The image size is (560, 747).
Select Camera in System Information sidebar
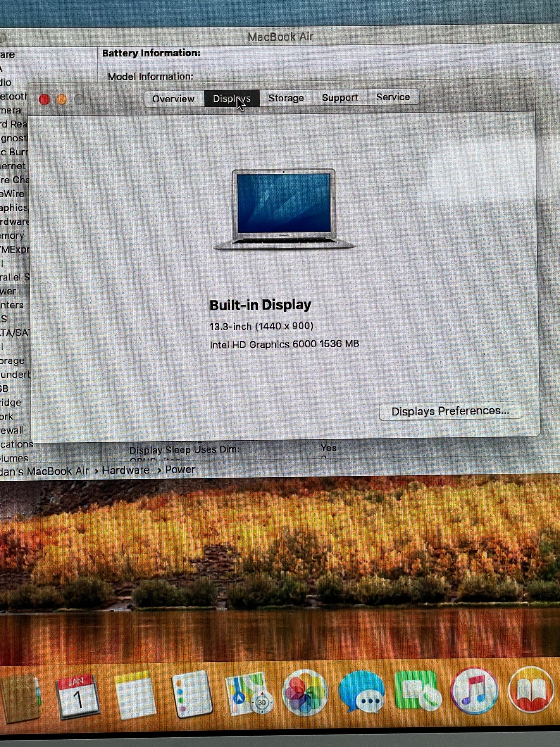coord(10,110)
